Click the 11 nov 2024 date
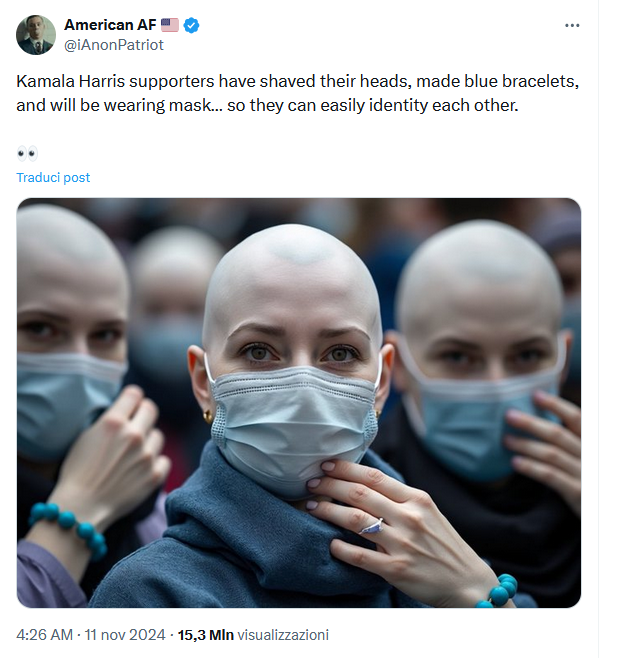 (125, 634)
